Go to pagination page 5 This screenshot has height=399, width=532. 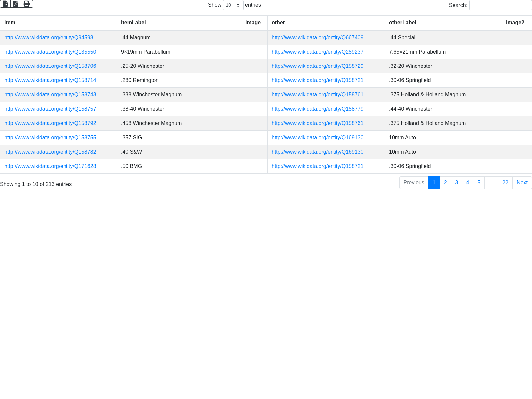[479, 183]
